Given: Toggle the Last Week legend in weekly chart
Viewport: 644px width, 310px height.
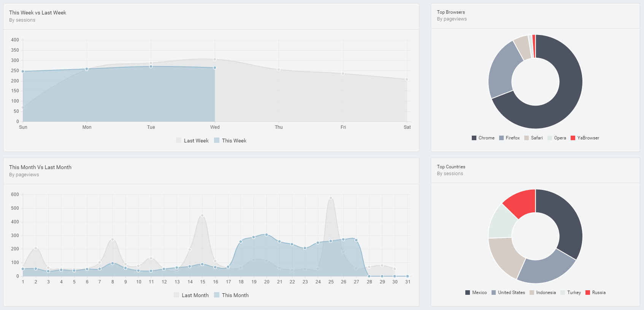Looking at the screenshot, I should pyautogui.click(x=192, y=141).
